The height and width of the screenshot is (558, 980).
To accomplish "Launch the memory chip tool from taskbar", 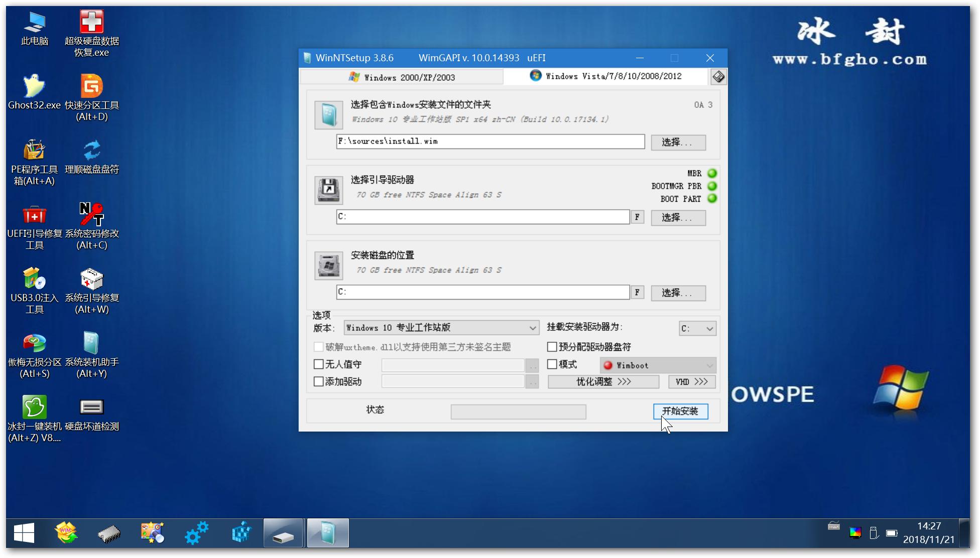I will [108, 532].
